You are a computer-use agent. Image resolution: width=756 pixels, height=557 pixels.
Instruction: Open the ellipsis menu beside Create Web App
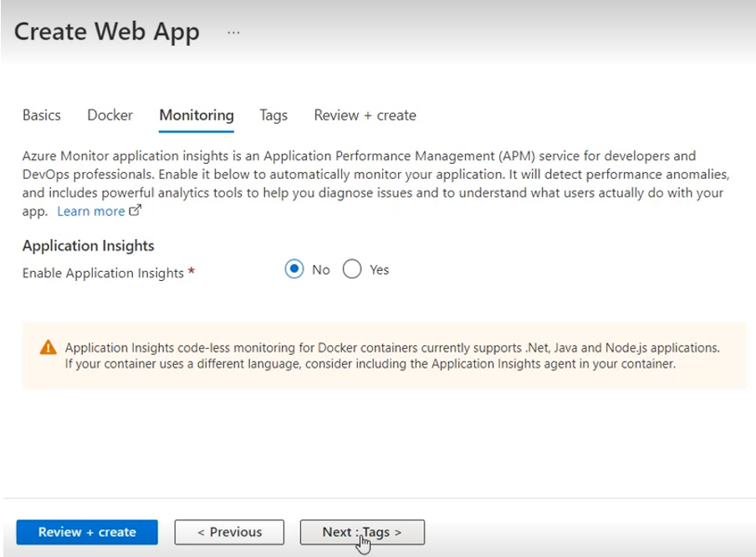click(x=233, y=33)
